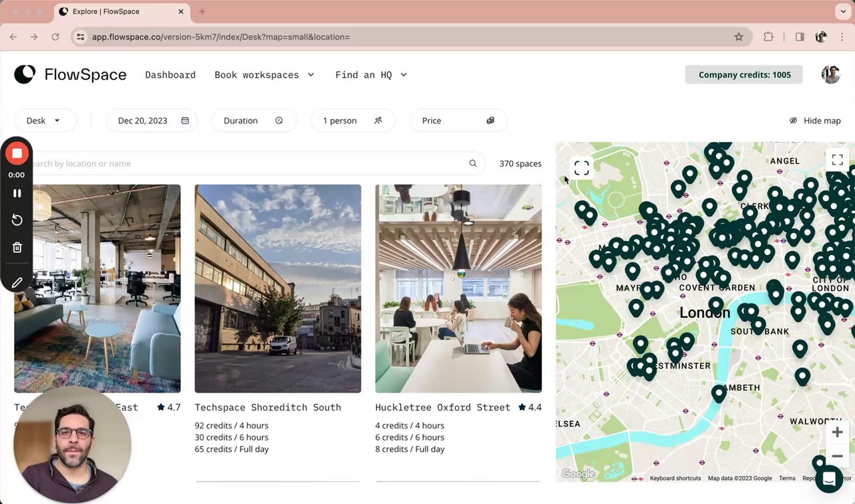Image resolution: width=855 pixels, height=504 pixels.
Task: Delete the recording with the trash icon
Action: point(17,248)
